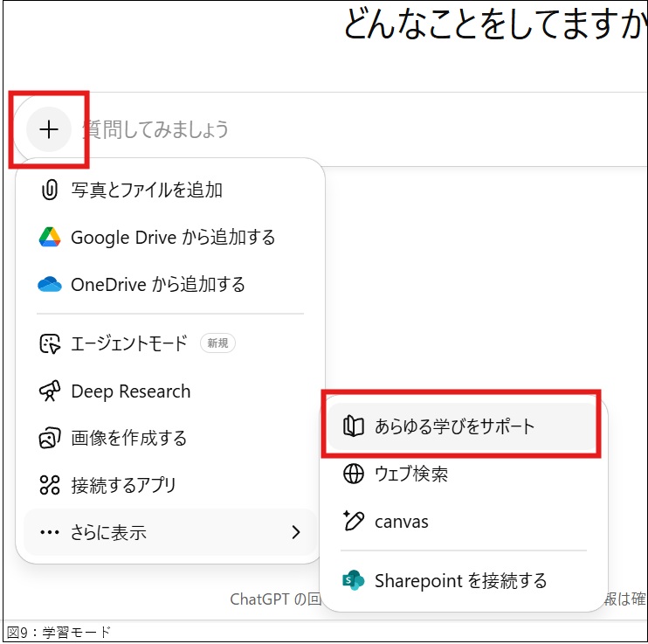Click the create image icon
Viewport: 648px width, 644px height.
(50, 438)
